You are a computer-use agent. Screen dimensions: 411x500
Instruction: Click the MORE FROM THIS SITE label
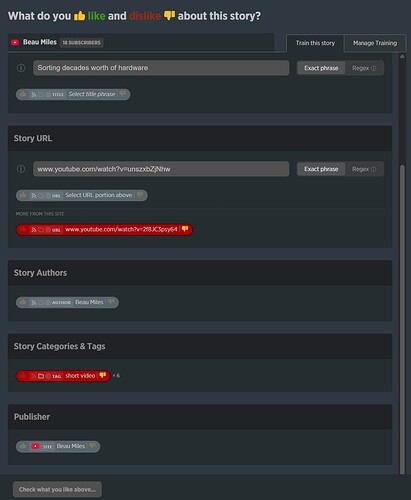(x=40, y=214)
